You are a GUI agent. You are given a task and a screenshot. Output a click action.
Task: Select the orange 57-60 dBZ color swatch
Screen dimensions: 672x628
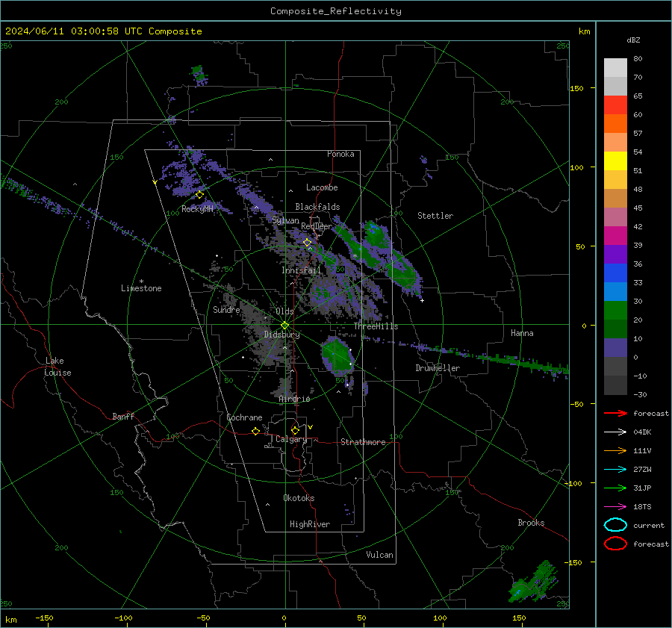pyautogui.click(x=615, y=124)
